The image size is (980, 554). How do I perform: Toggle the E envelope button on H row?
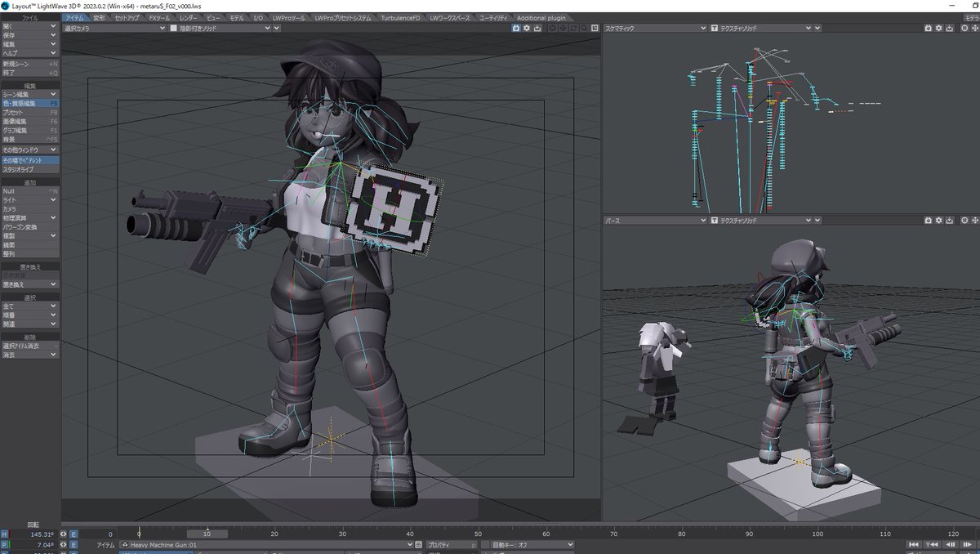pyautogui.click(x=73, y=534)
